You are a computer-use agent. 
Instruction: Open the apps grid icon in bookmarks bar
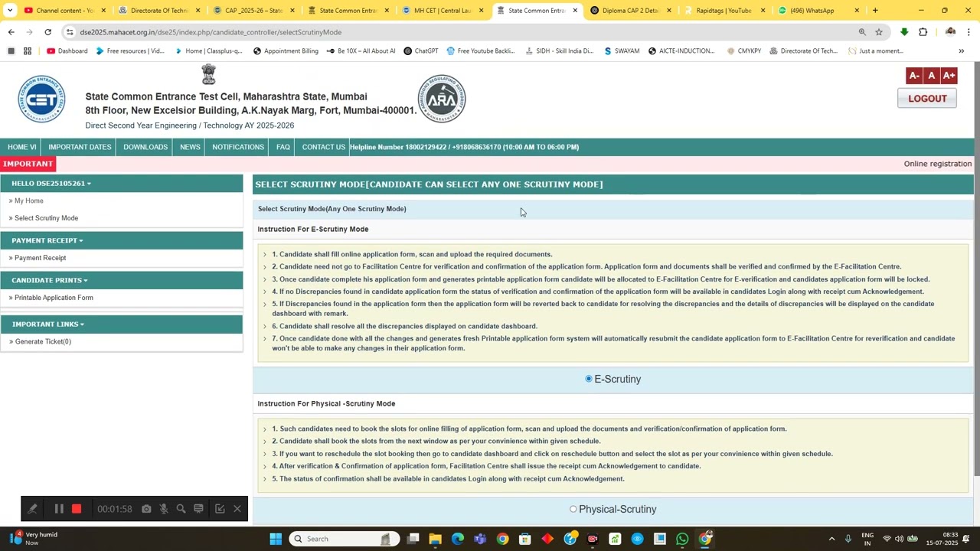coord(28,51)
